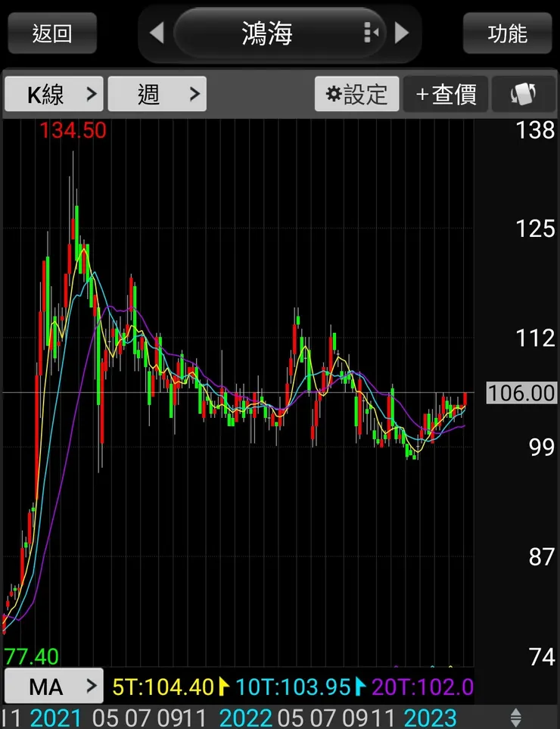
Task: Open the MA indicator dropdown
Action: coord(54,686)
